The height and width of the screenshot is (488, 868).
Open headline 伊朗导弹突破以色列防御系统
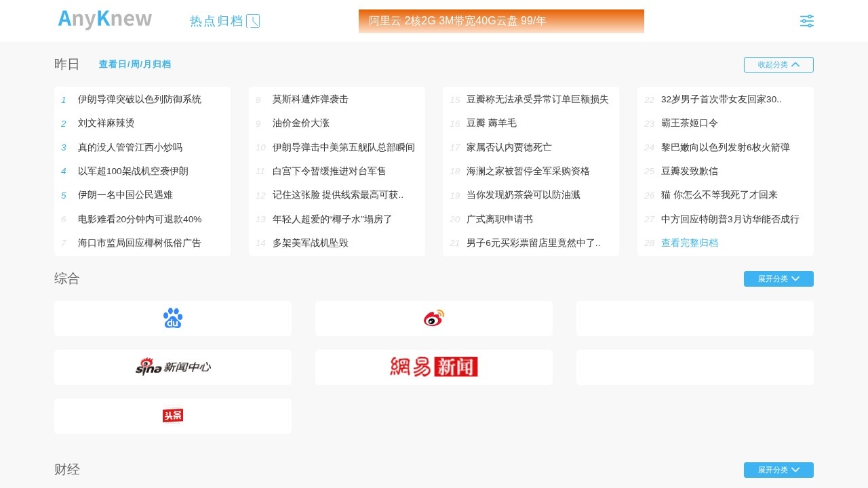click(140, 99)
